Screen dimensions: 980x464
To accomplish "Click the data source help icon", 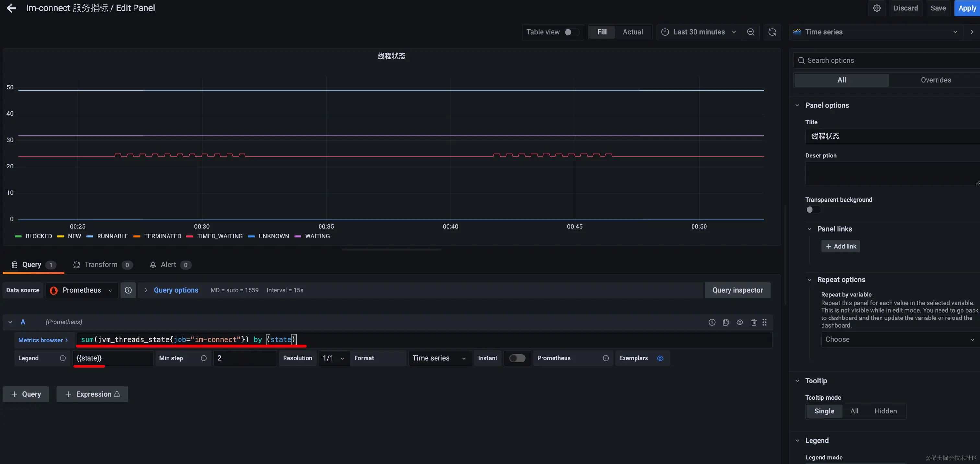I will point(128,290).
